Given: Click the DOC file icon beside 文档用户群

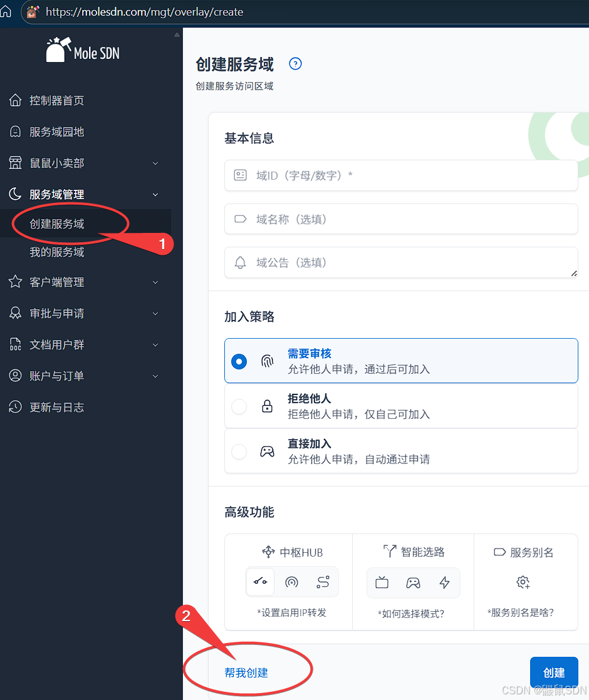Looking at the screenshot, I should [15, 344].
